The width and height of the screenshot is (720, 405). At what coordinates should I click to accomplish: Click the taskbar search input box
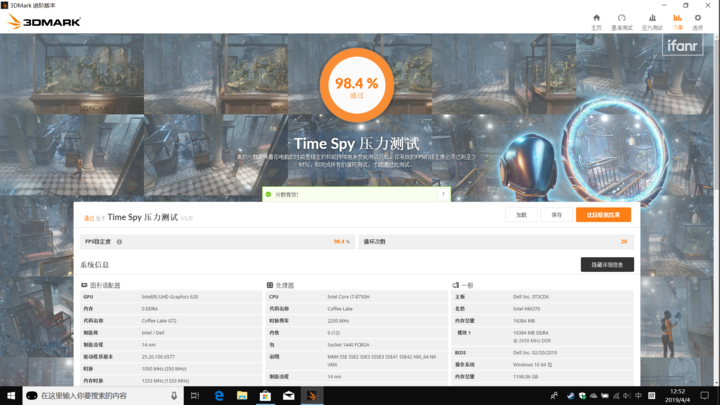point(102,395)
